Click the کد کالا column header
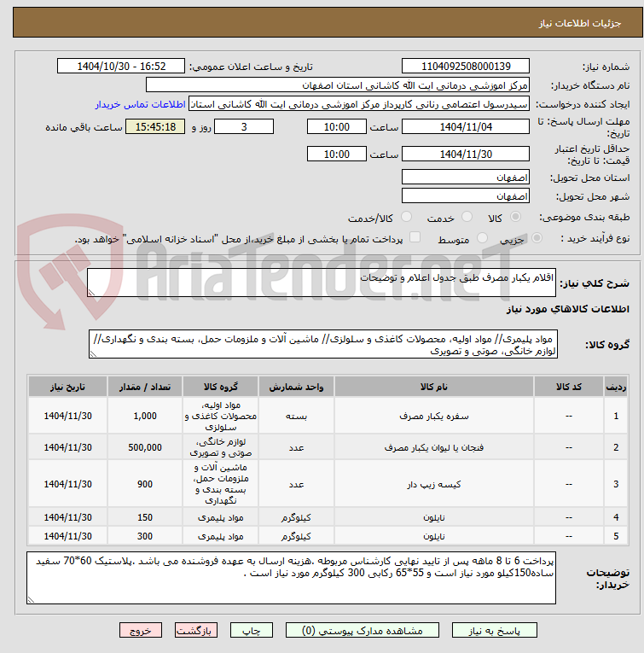 point(569,387)
